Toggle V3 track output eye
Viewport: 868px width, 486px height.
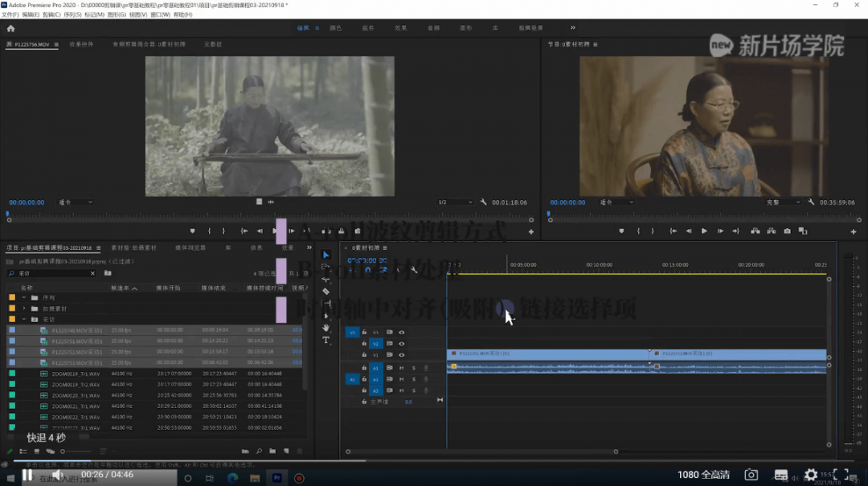(401, 332)
